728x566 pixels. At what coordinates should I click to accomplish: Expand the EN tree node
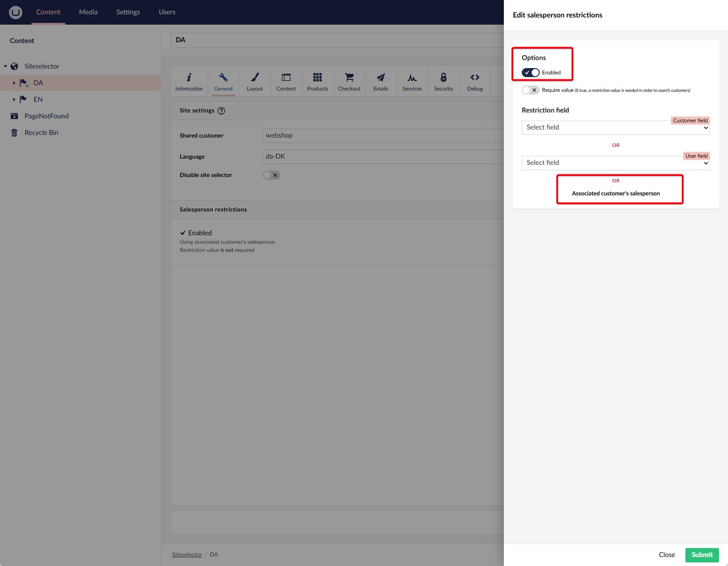pyautogui.click(x=14, y=99)
